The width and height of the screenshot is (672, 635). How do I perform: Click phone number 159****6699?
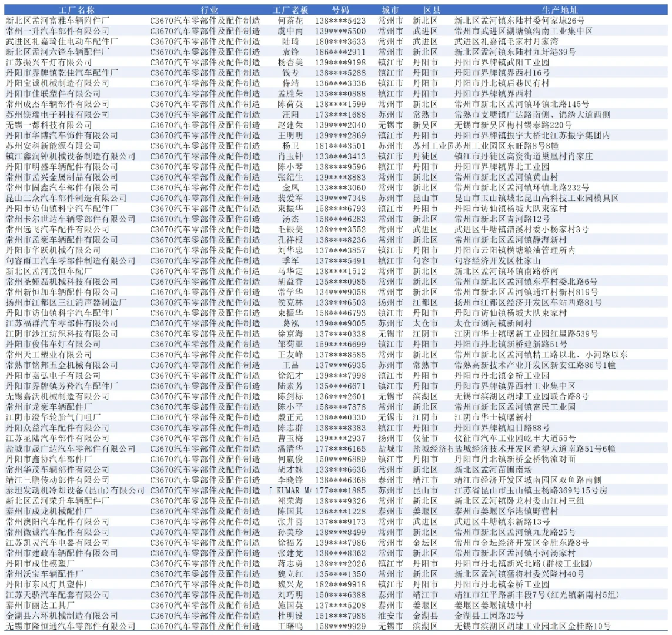tap(340, 344)
